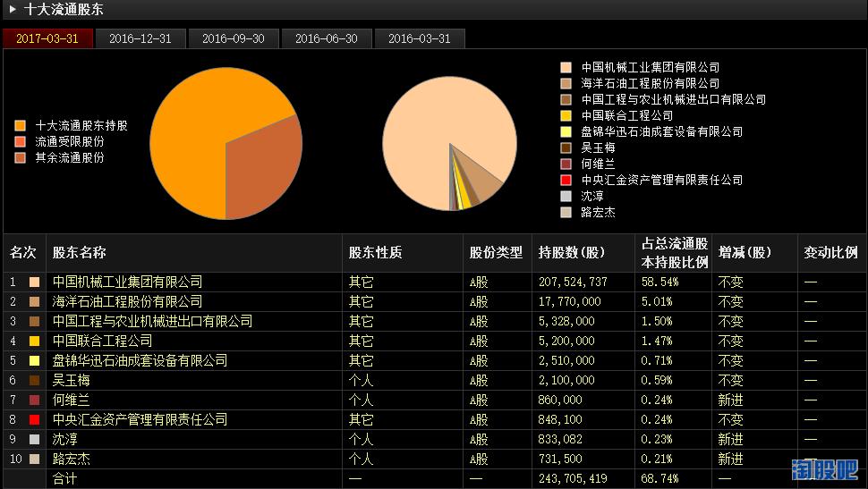Click legend swatch for 何维兰

(566, 164)
